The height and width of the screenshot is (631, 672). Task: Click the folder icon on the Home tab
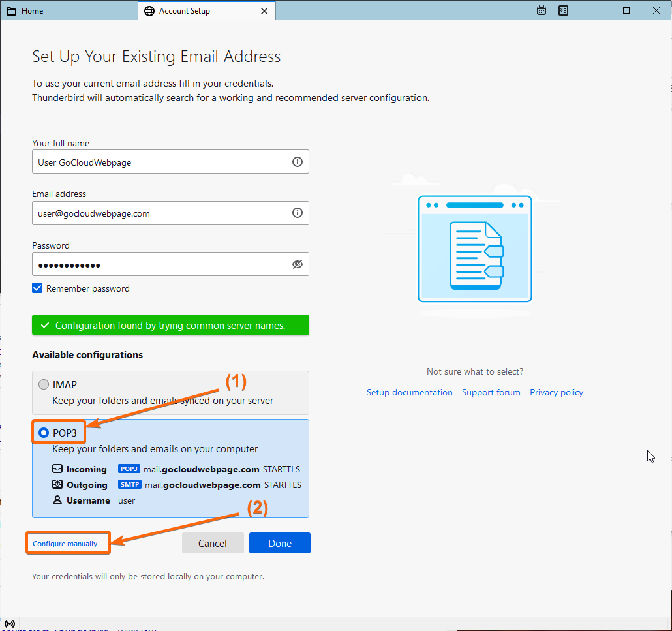coord(12,11)
